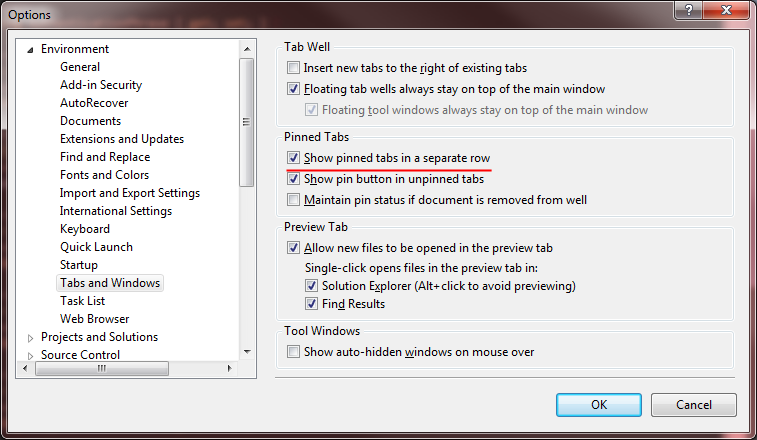Viewport: 757px width, 440px height.
Task: Confirm settings with the OK button
Action: click(x=599, y=405)
